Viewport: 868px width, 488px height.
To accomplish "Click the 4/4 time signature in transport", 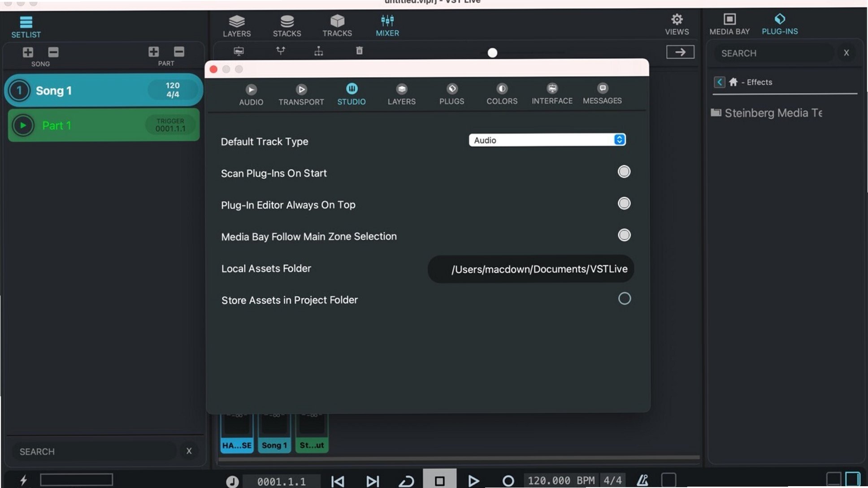I will point(612,481).
